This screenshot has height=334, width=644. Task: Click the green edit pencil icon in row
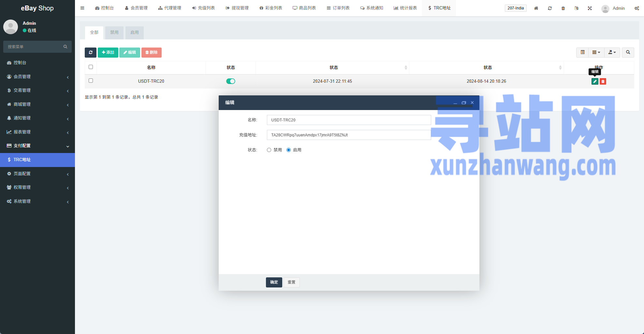pyautogui.click(x=595, y=81)
